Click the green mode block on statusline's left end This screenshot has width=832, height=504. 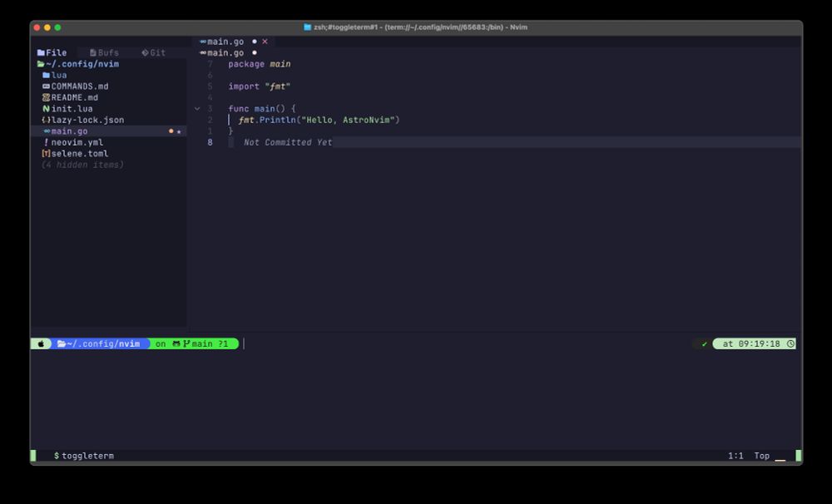33,456
